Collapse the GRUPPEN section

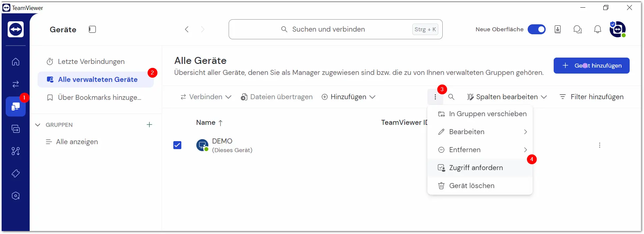[x=38, y=125]
